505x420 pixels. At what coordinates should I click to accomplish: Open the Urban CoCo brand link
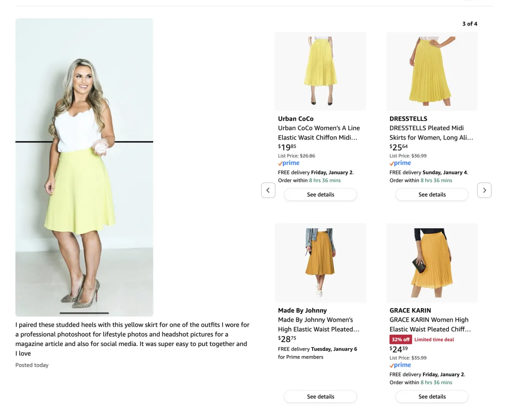tap(295, 119)
